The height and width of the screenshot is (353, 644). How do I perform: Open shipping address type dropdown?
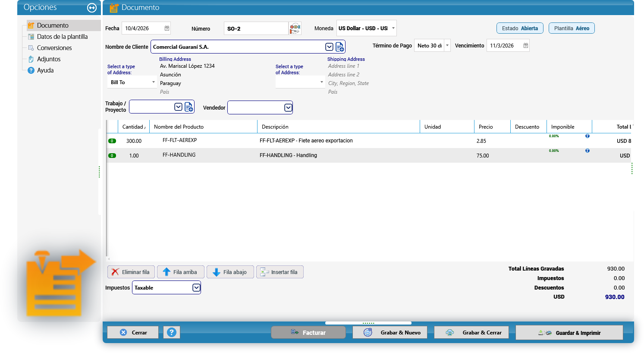321,82
